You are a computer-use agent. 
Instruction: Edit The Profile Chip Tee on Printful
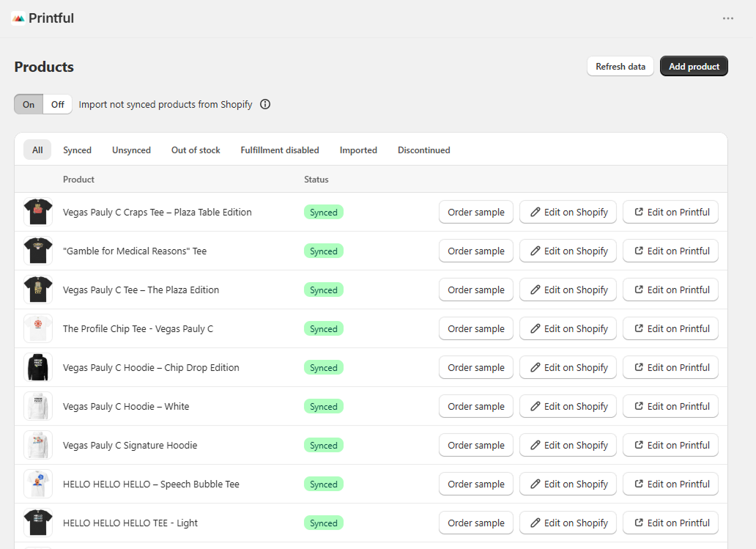tap(671, 328)
